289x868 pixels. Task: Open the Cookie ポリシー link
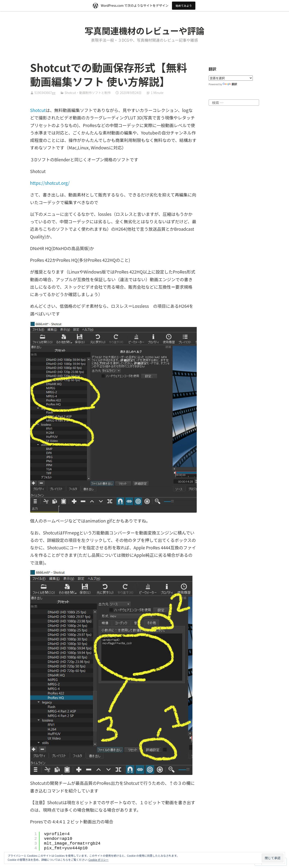[98, 860]
